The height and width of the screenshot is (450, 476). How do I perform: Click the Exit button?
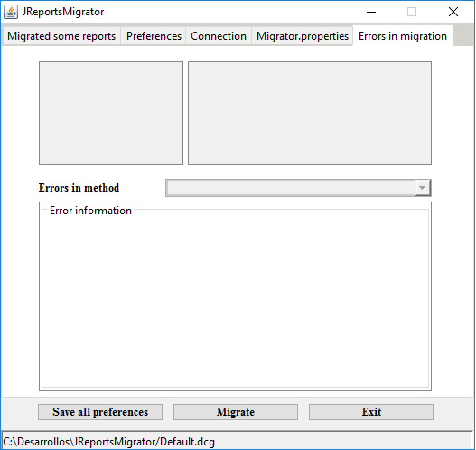(x=371, y=412)
